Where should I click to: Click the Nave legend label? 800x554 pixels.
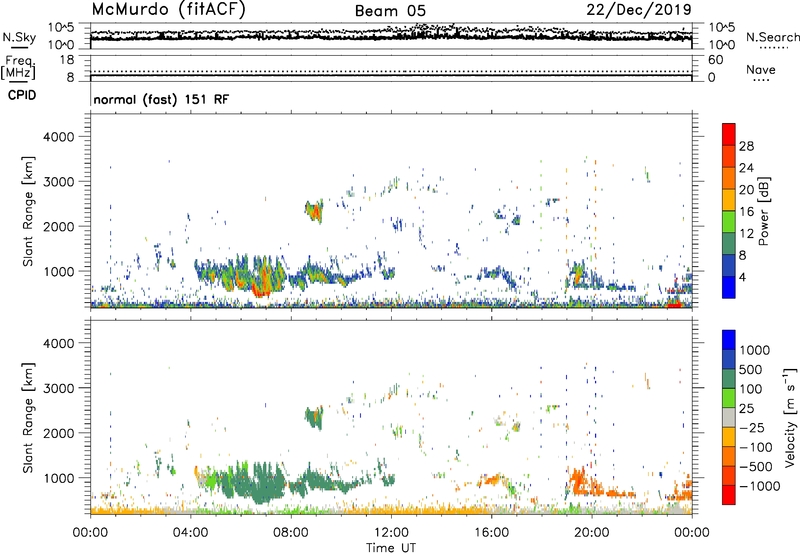tap(761, 70)
